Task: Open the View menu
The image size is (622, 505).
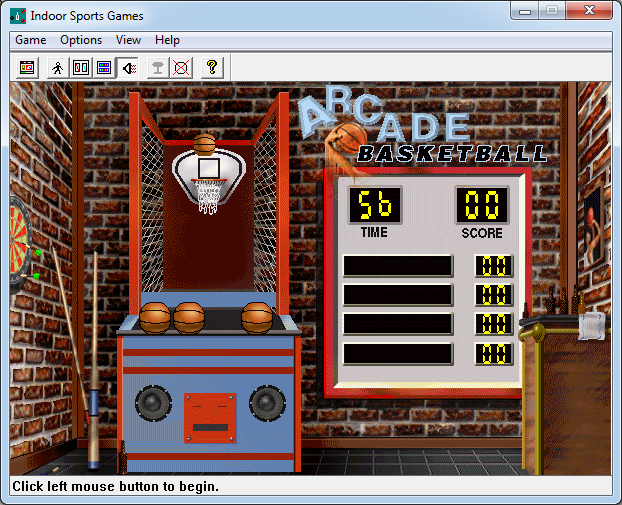Action: click(x=128, y=40)
